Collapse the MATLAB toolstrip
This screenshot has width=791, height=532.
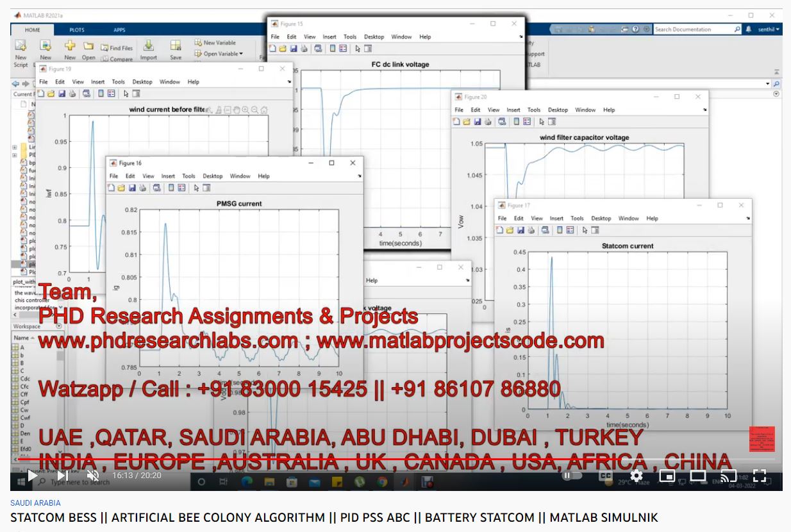[x=776, y=72]
